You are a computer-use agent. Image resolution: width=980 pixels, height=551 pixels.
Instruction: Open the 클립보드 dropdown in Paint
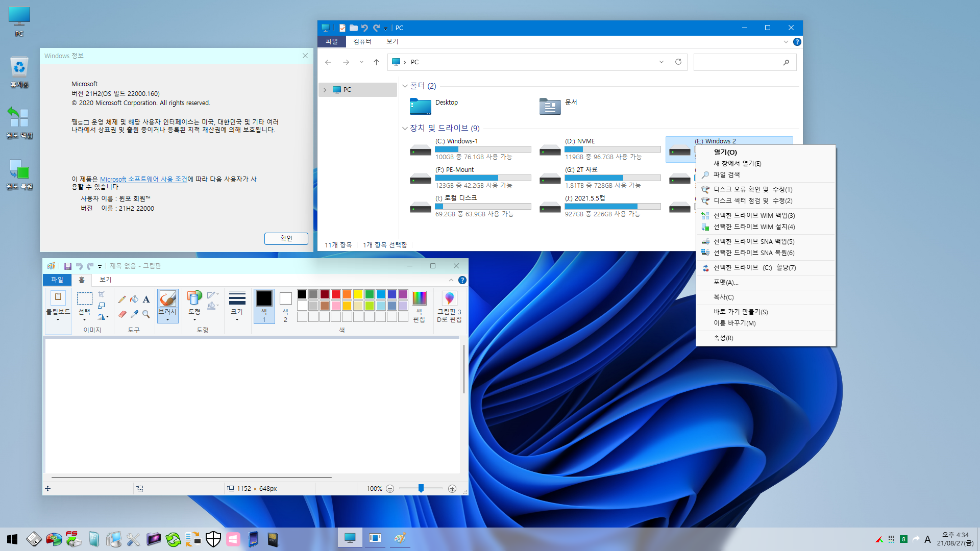58,315
